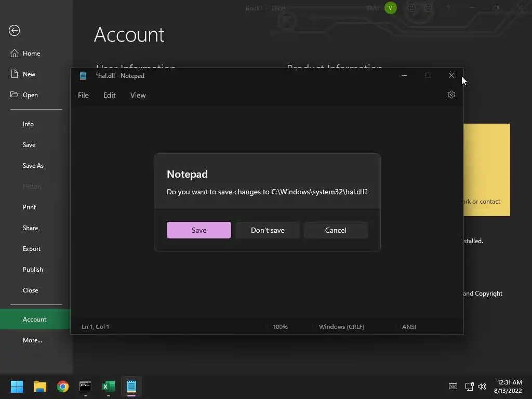Close the Notepad window
Screen dimensions: 532x399
coord(451,75)
